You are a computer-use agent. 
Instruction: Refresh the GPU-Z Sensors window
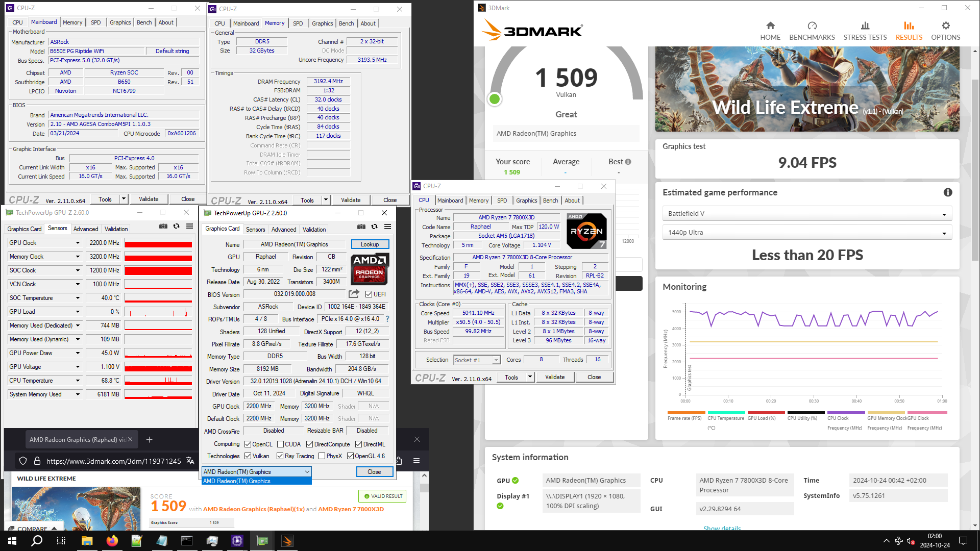(176, 226)
